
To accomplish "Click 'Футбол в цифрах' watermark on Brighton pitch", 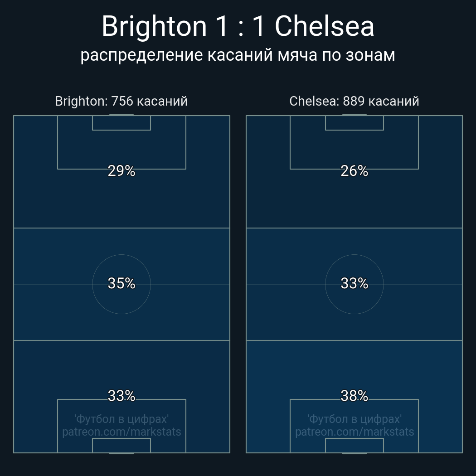I will [121, 419].
